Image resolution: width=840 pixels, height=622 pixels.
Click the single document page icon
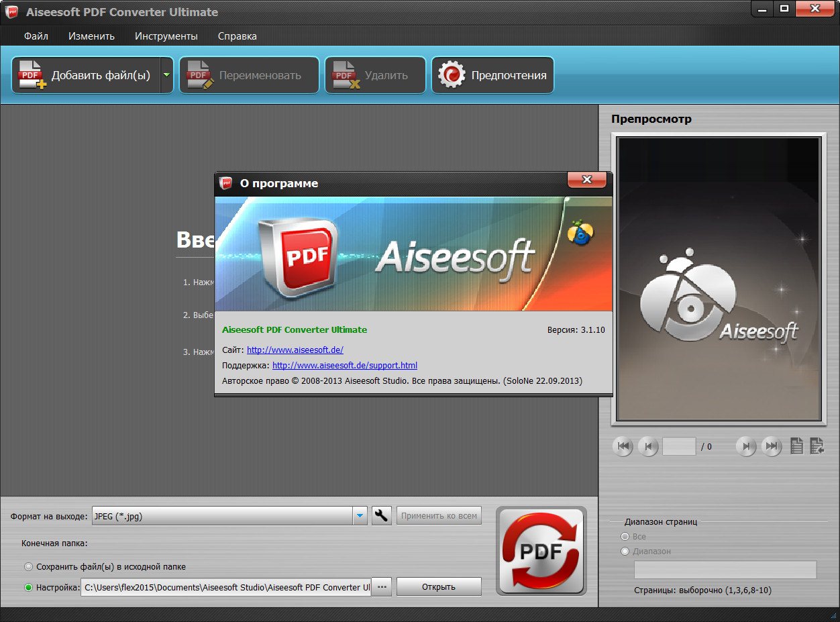[x=796, y=446]
